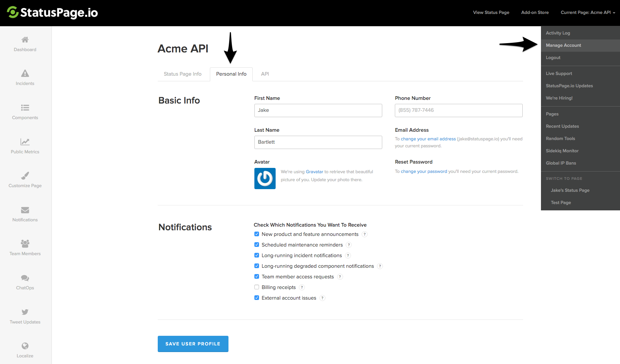The height and width of the screenshot is (364, 620).
Task: Enable Billing receipts checkbox
Action: (x=257, y=287)
